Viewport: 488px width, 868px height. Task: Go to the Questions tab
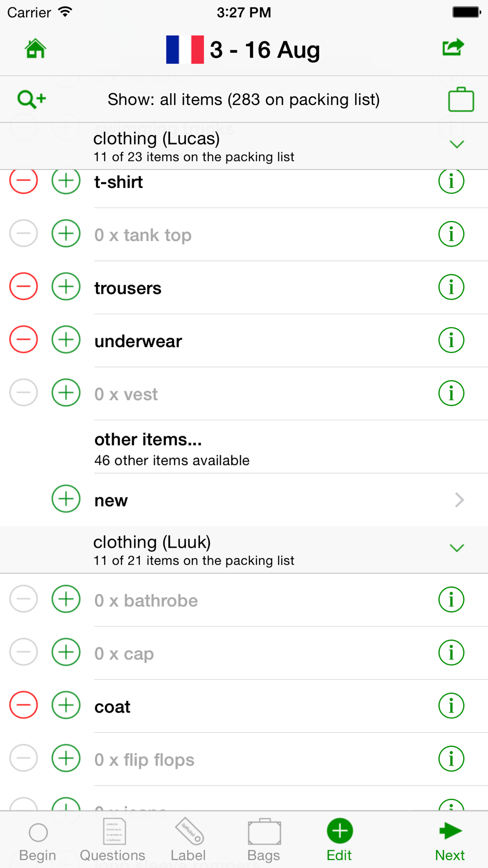point(113,840)
